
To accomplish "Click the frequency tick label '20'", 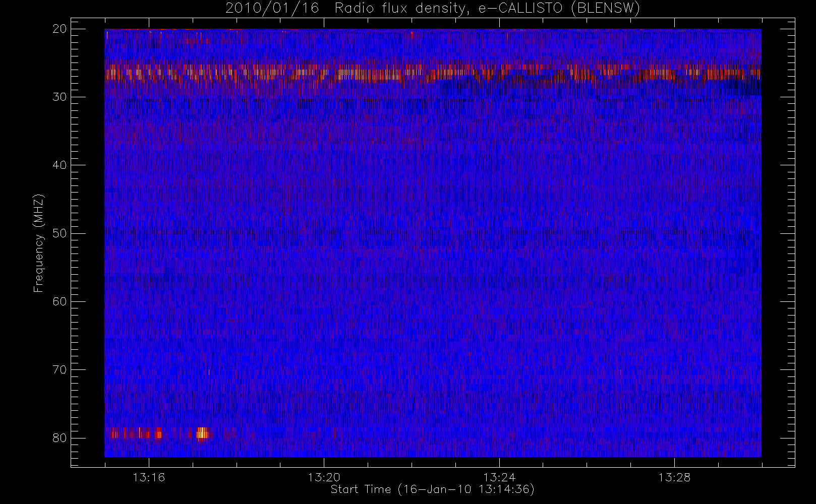I will tap(60, 29).
